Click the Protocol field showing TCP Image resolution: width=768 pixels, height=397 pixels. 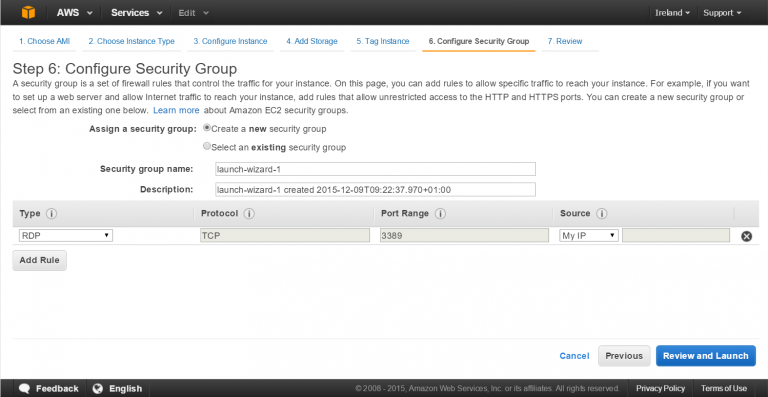coord(285,235)
